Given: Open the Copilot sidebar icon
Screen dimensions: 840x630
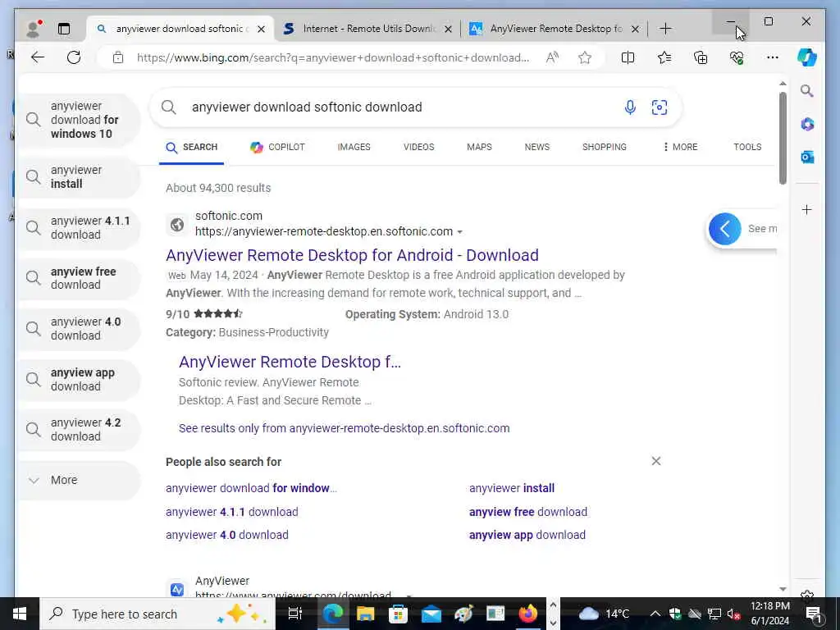Looking at the screenshot, I should click(x=807, y=57).
